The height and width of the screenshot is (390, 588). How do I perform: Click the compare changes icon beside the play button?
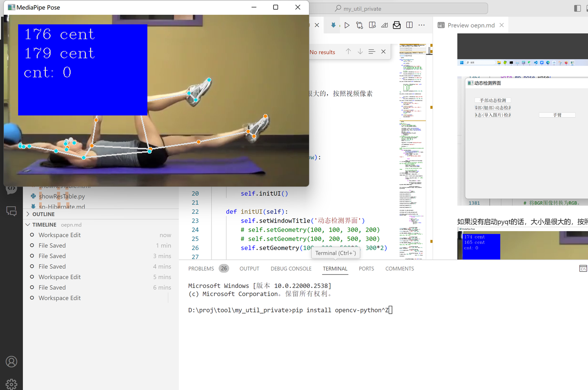(359, 25)
